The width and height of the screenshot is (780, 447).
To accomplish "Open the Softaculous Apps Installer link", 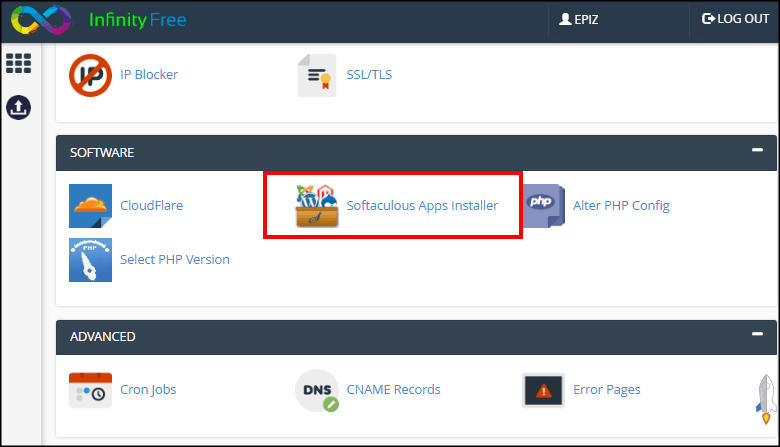I will tap(422, 206).
